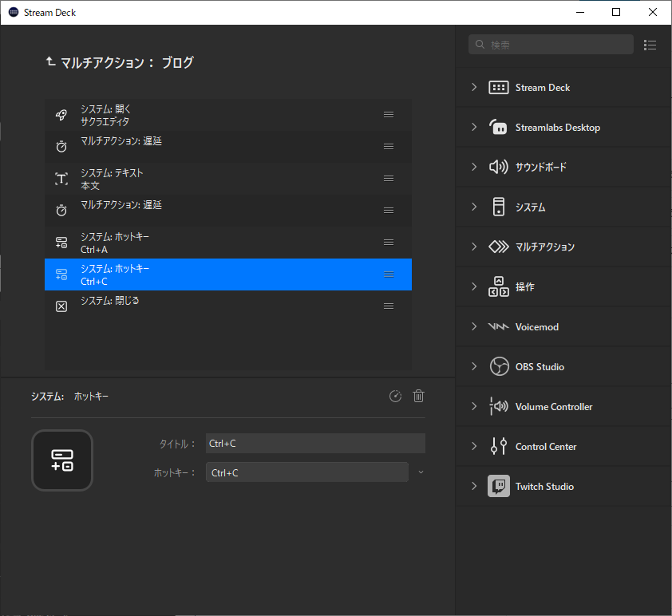
Task: Maximize the Stream Deck window
Action: point(616,12)
